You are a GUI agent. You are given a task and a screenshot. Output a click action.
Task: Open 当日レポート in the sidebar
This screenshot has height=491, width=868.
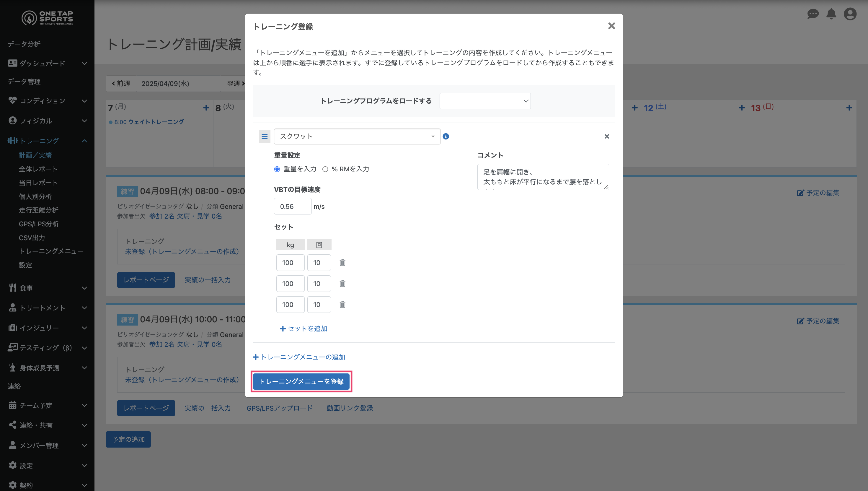click(x=38, y=183)
